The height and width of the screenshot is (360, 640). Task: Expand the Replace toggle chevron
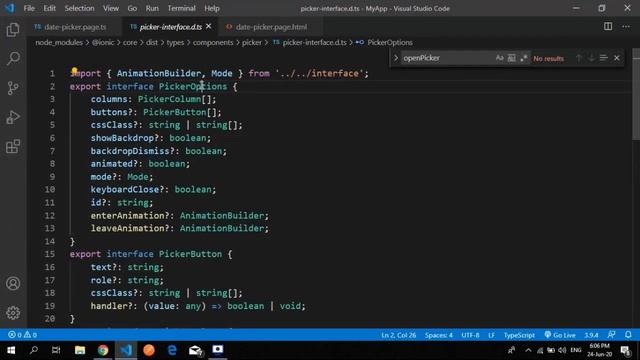point(396,58)
